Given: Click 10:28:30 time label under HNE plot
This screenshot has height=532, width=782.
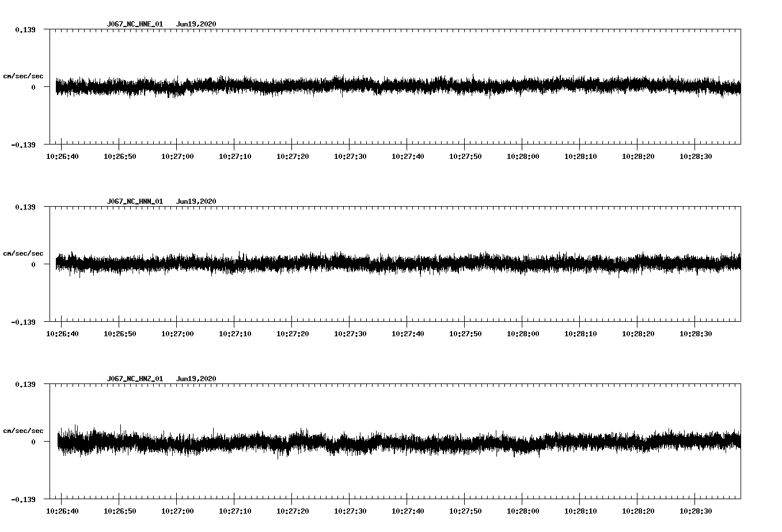Looking at the screenshot, I should 696,157.
